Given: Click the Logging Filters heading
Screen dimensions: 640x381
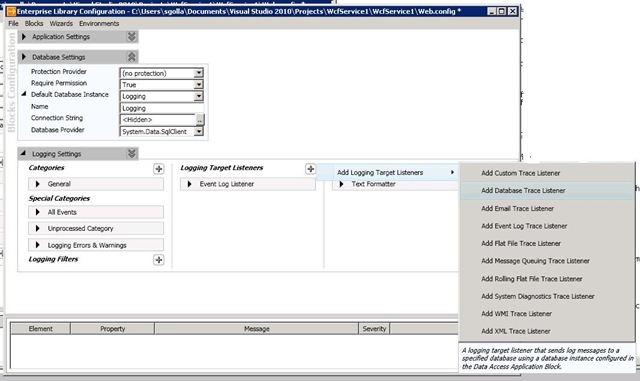Looking at the screenshot, I should click(53, 259).
